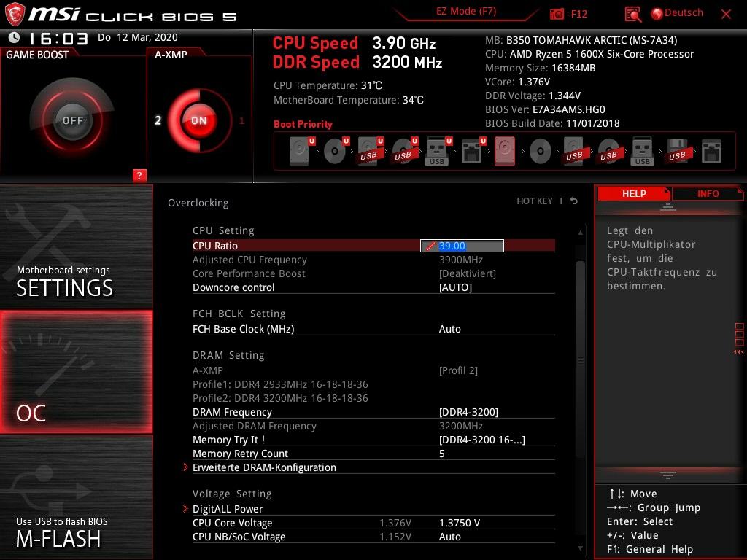Choose the UEFI USB CD/DVD boot icon
This screenshot has width=747, height=560.
coord(405,151)
